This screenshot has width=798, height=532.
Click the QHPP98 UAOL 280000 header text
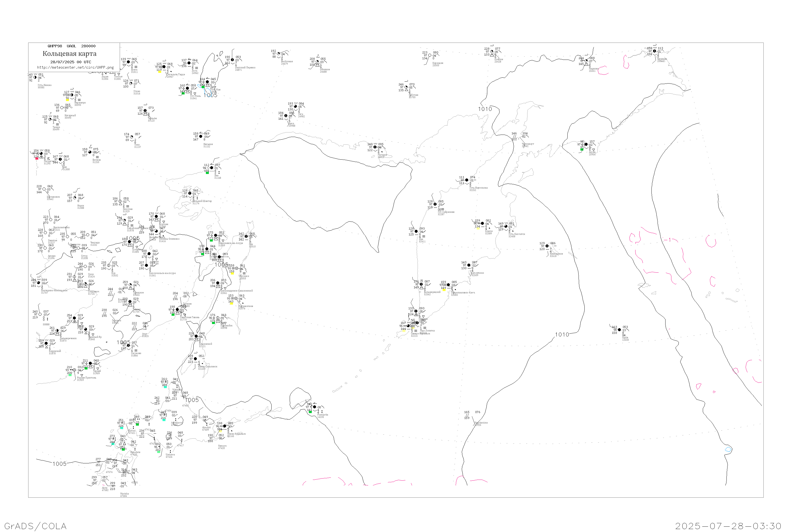[72, 46]
